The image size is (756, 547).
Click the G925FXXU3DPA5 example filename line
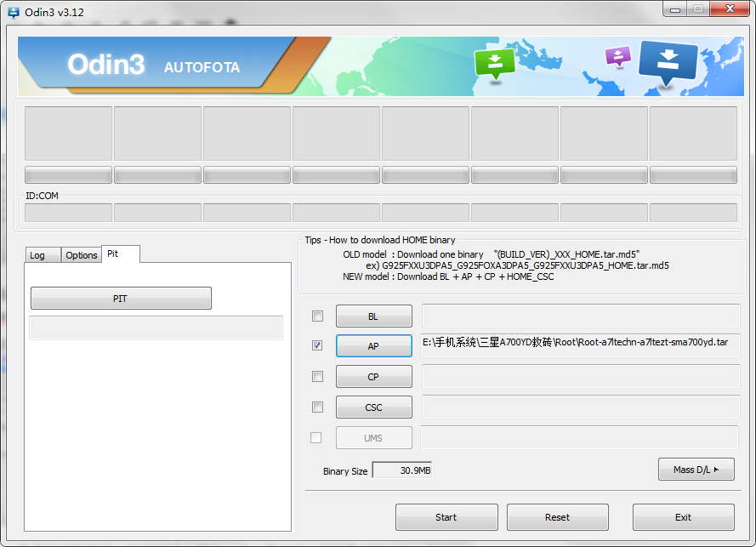tap(517, 265)
